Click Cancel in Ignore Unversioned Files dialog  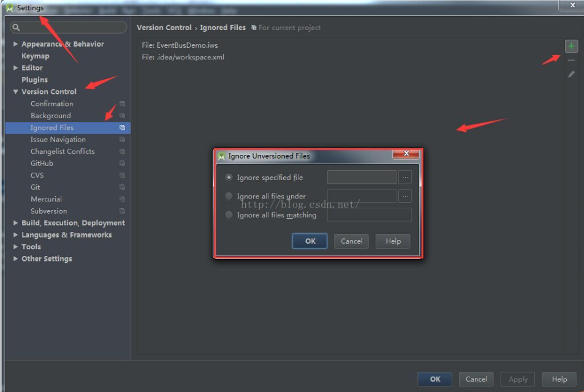[x=352, y=241]
